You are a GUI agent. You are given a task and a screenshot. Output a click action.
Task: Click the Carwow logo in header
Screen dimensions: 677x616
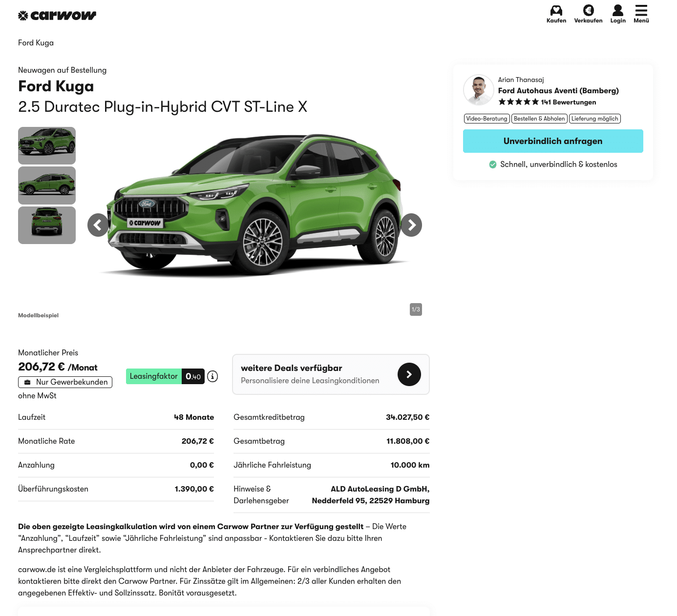click(x=57, y=16)
